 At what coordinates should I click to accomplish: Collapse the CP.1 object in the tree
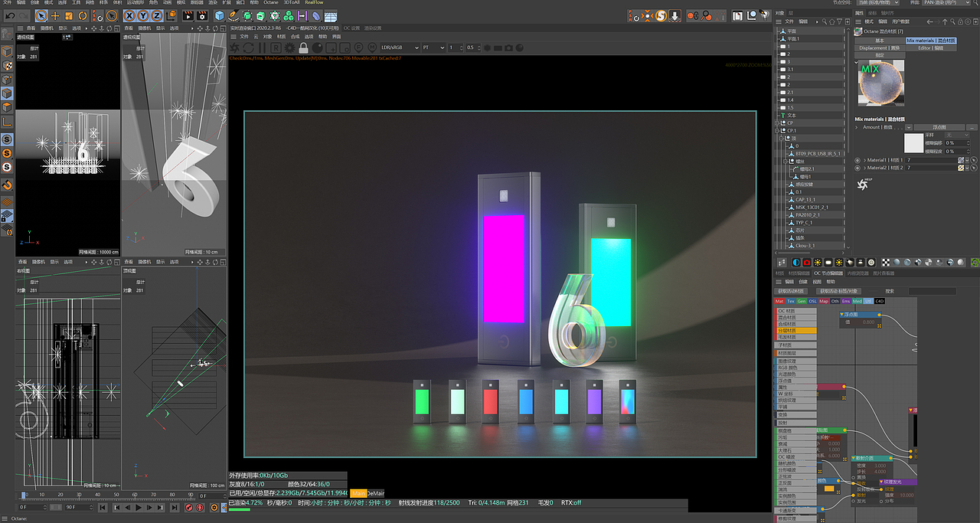(x=776, y=131)
